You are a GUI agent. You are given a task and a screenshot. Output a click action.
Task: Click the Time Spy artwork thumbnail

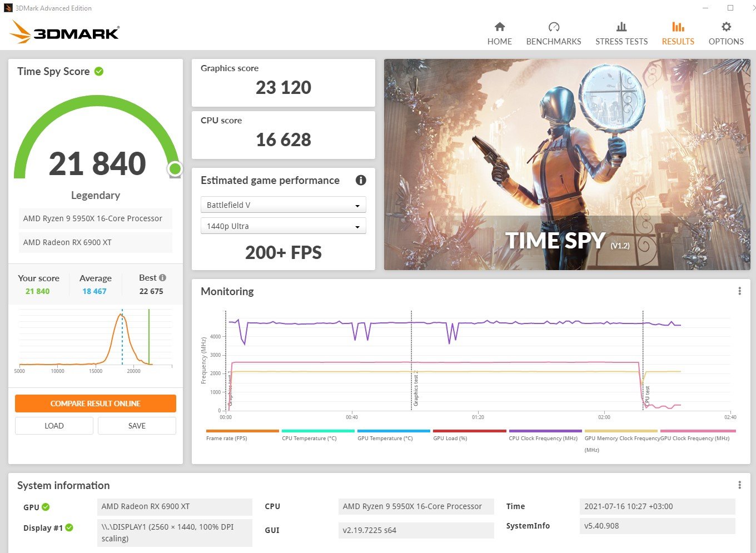[567, 165]
